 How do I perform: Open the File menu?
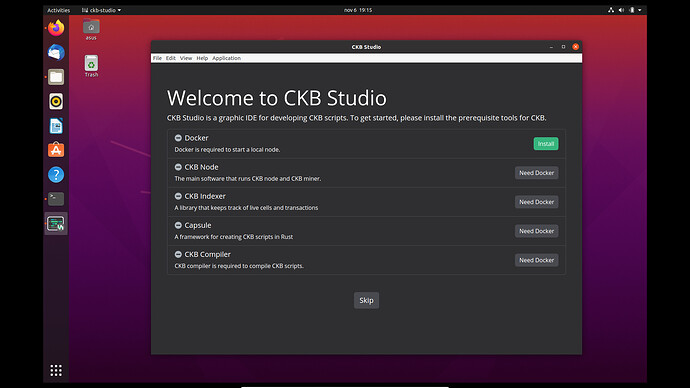click(157, 58)
